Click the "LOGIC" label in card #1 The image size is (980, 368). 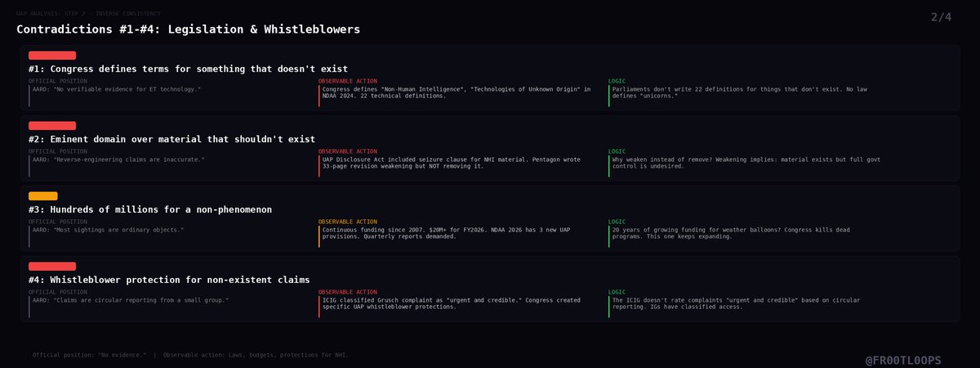pos(618,81)
